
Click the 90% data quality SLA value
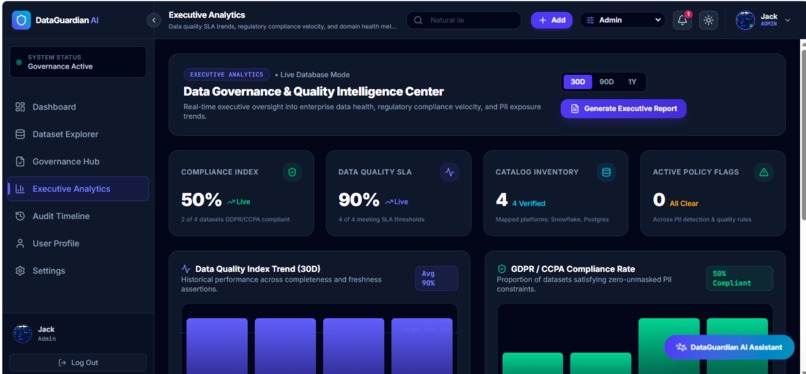[359, 199]
